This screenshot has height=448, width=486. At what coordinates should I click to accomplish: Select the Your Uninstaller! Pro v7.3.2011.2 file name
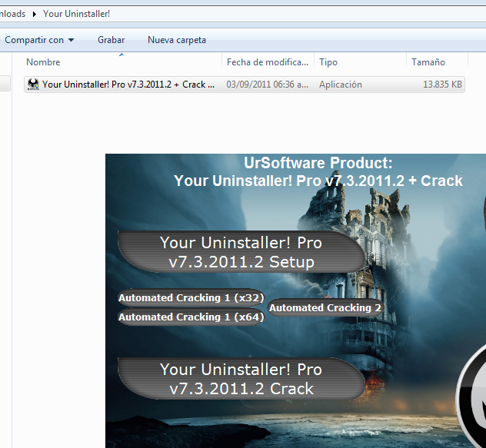(128, 85)
